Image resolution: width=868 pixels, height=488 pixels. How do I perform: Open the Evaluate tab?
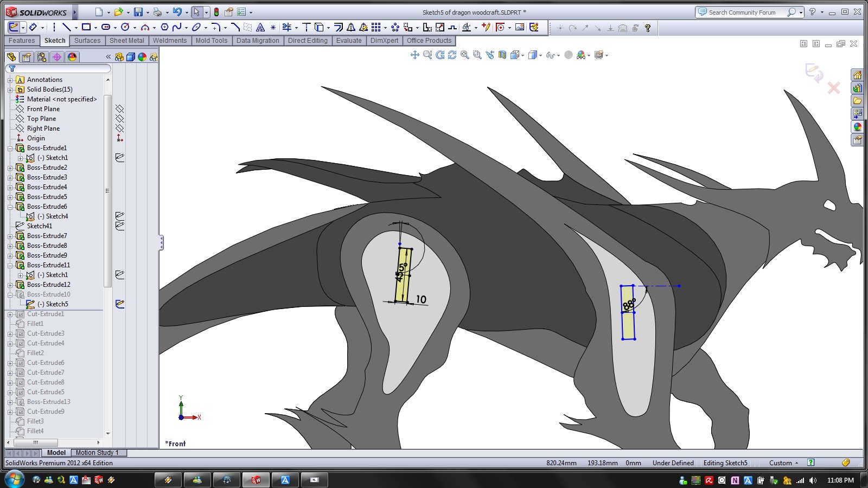pos(348,41)
